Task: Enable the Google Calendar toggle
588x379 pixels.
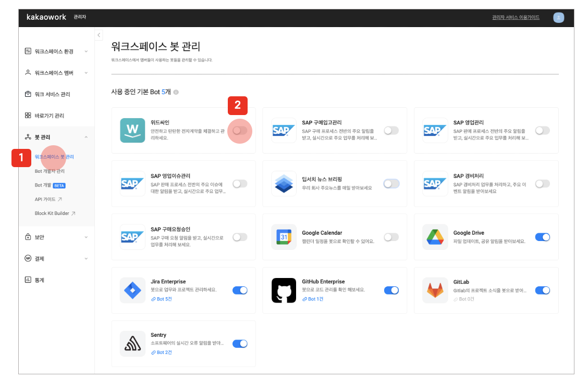Action: point(391,237)
